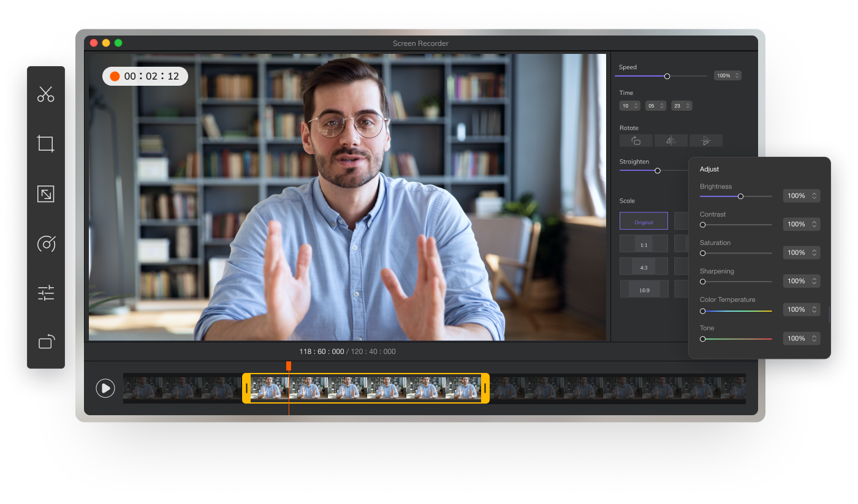
Task: Click the video preview area
Action: point(347,197)
